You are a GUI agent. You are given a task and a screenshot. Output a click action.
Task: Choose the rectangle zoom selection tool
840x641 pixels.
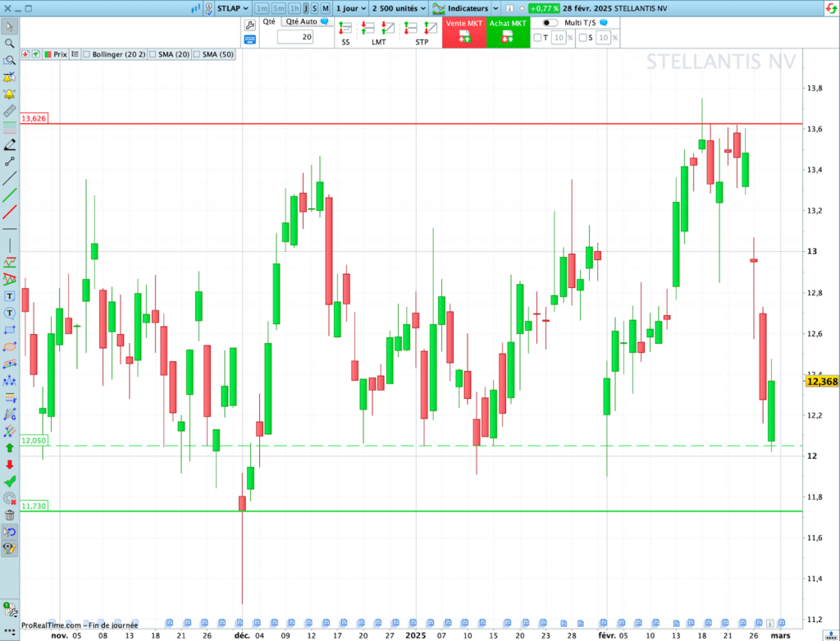pyautogui.click(x=10, y=61)
